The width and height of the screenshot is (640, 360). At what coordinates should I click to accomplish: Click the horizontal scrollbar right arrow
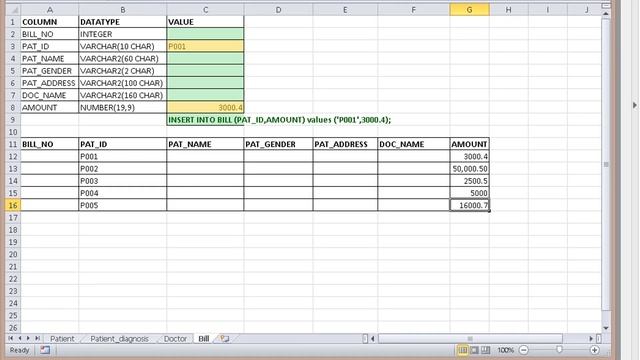click(591, 338)
